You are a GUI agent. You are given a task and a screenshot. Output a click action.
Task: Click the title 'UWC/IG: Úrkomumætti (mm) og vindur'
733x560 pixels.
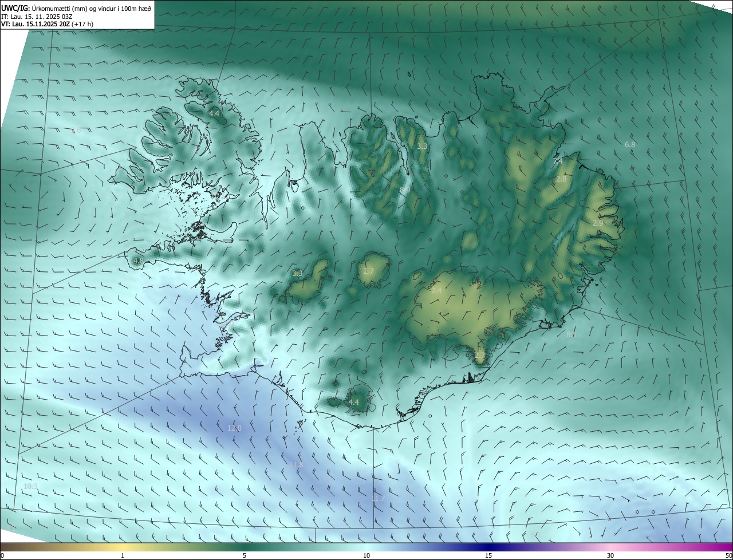pos(76,8)
